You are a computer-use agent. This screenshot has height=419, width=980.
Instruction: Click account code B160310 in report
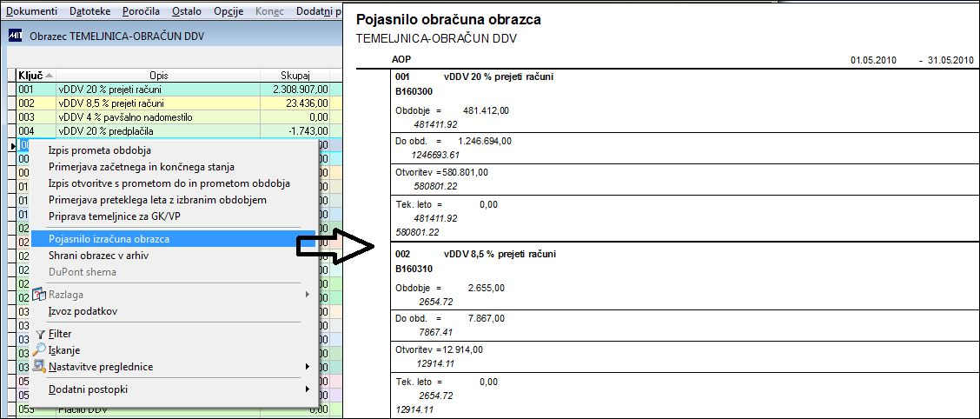(414, 269)
